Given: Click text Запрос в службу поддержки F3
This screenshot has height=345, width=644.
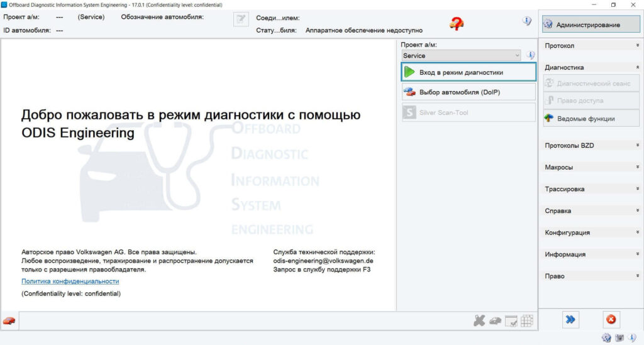Looking at the screenshot, I should tap(322, 270).
